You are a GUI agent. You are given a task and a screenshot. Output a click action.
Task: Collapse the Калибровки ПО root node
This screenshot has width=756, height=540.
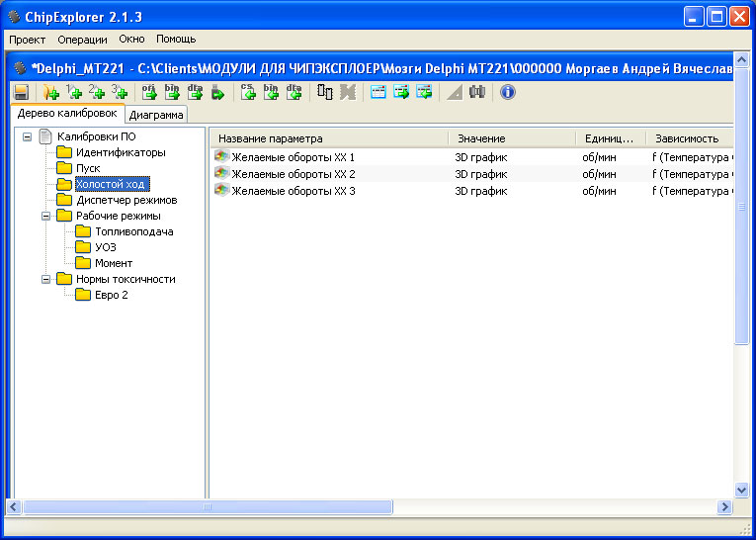28,136
